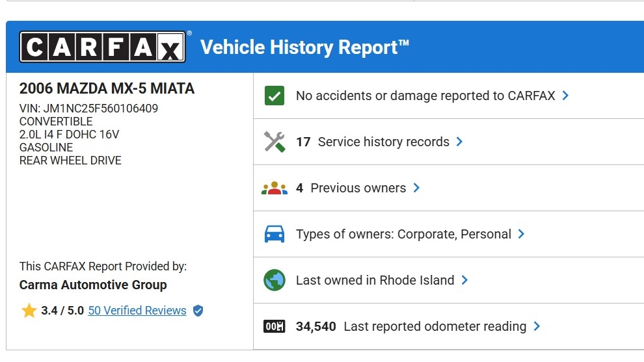The width and height of the screenshot is (644, 362).
Task: Expand Last owned in Rhode Island chevron
Action: [x=464, y=280]
